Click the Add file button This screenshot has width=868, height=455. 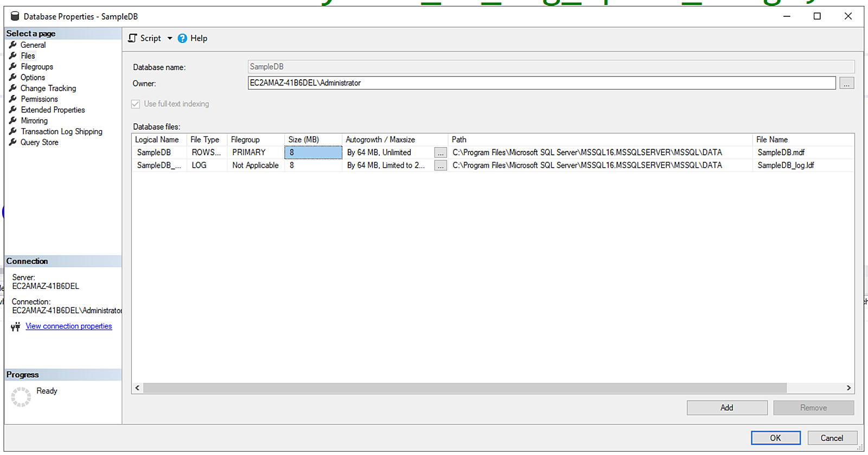727,408
